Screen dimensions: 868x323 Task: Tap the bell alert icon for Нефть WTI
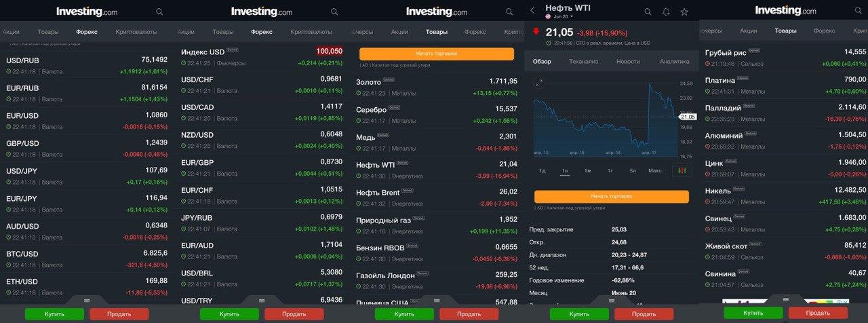tap(666, 12)
